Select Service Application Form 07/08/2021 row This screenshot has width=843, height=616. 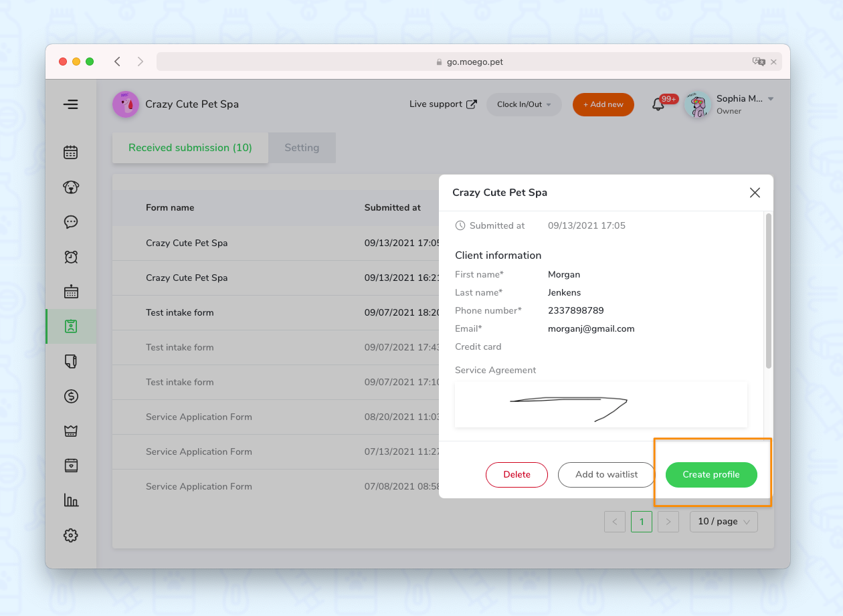point(276,487)
